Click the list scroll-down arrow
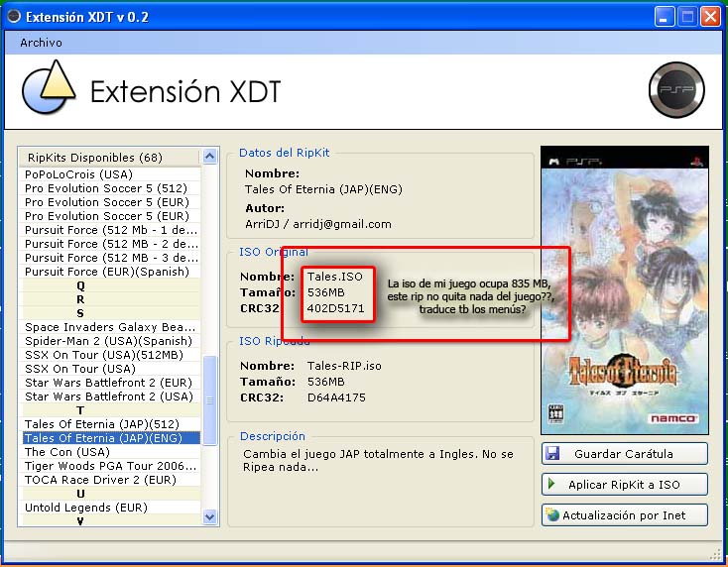 pos(210,516)
